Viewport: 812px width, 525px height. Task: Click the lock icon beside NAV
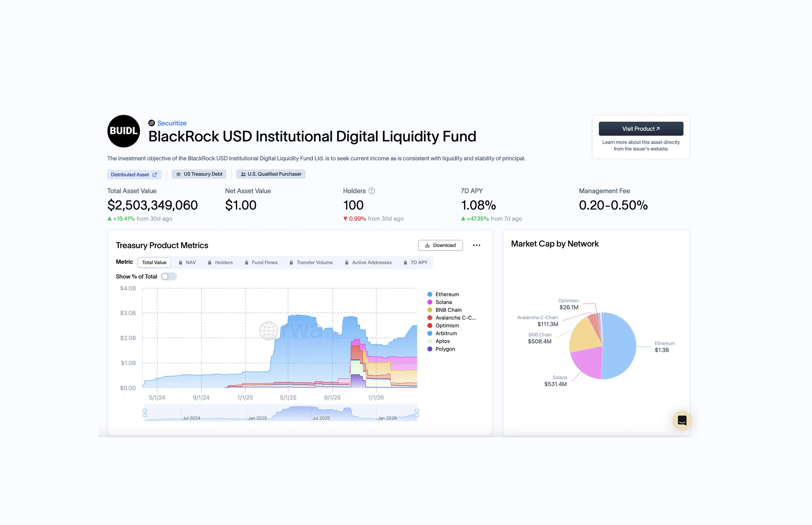tap(181, 263)
